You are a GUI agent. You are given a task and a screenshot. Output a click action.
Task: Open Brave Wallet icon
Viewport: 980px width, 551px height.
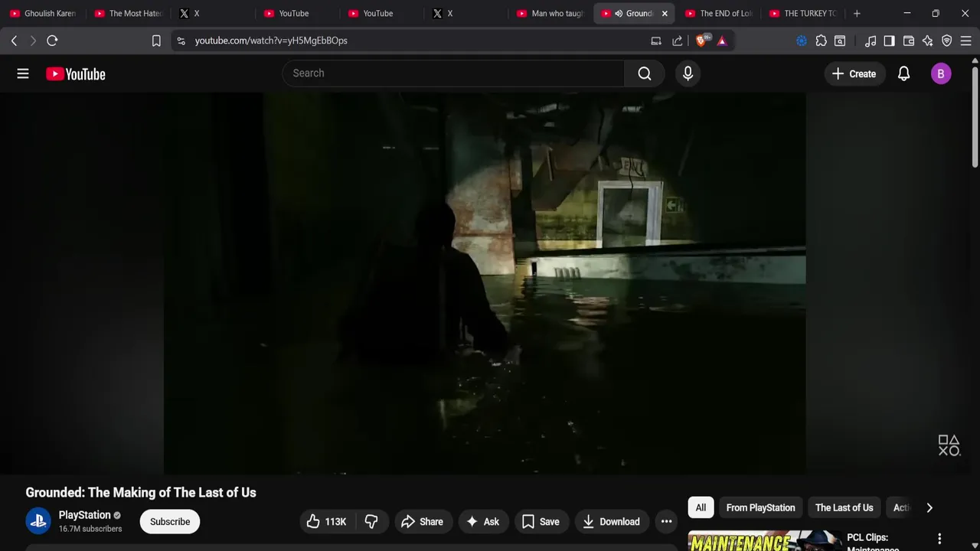click(x=909, y=41)
